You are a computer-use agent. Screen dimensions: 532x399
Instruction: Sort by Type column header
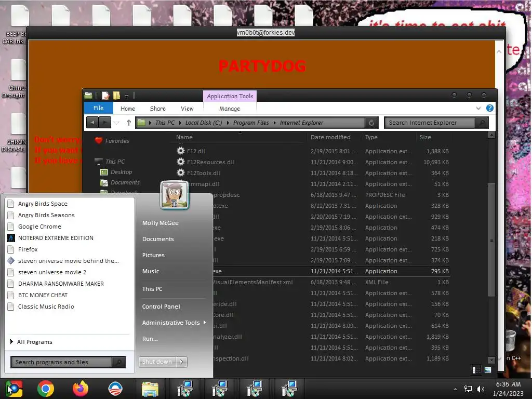pos(371,137)
